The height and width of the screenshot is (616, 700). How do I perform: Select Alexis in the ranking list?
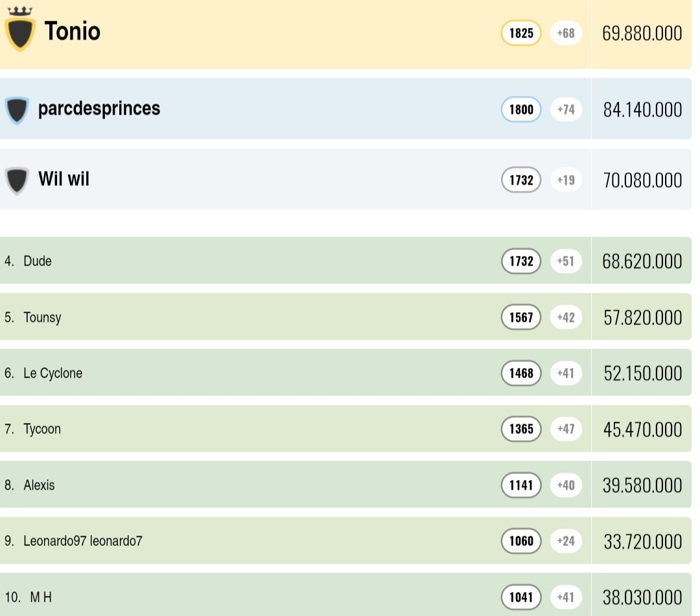pos(39,485)
